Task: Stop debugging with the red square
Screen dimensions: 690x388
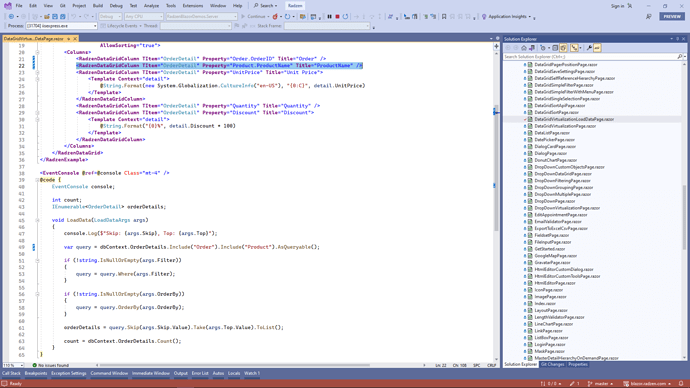Action: [x=338, y=17]
